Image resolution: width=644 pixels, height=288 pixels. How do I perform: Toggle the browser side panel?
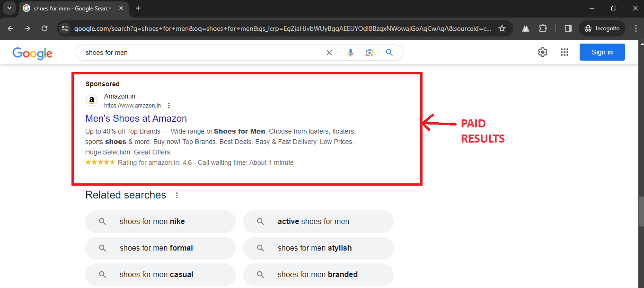pyautogui.click(x=568, y=28)
